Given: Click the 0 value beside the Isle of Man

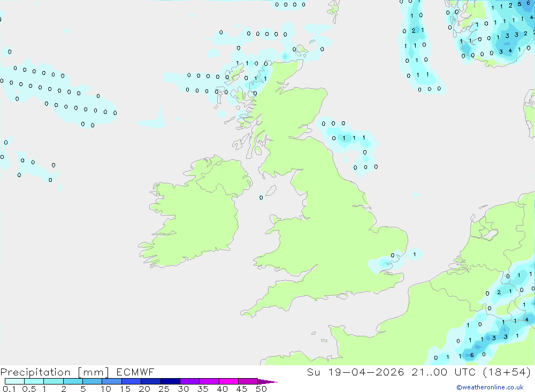Looking at the screenshot, I should pyautogui.click(x=261, y=197).
